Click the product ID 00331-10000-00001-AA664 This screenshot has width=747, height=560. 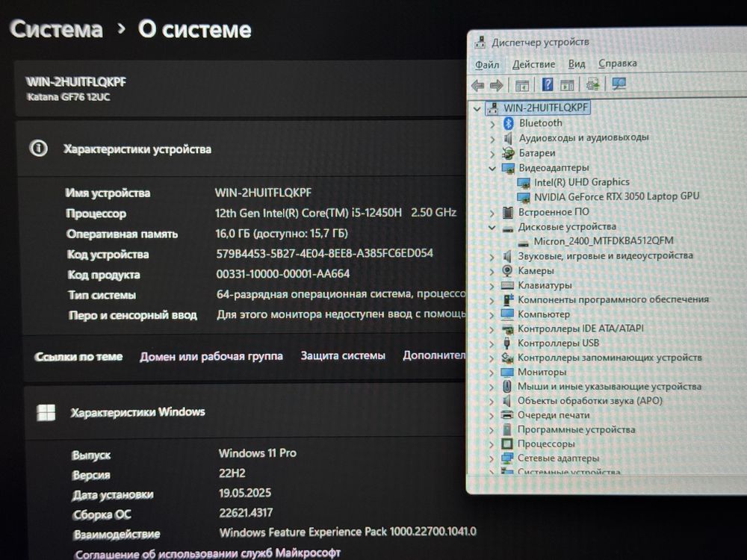coord(283,274)
